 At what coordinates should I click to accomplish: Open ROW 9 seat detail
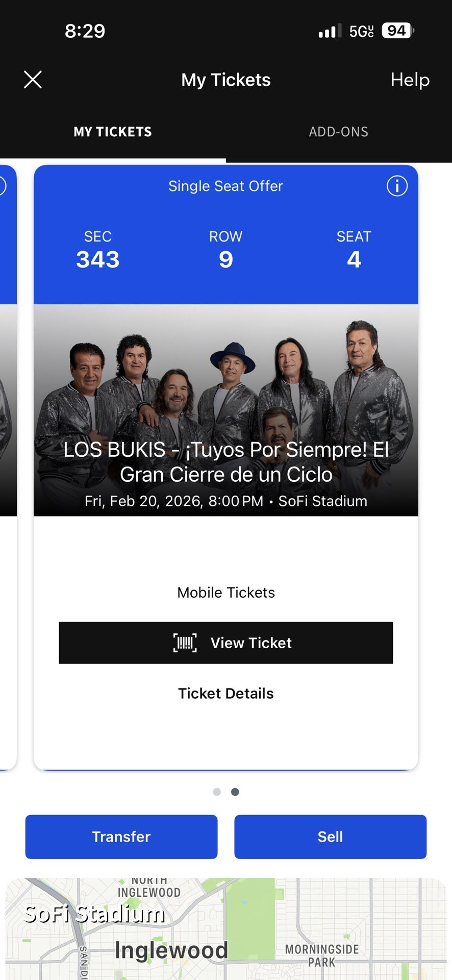pos(226,250)
